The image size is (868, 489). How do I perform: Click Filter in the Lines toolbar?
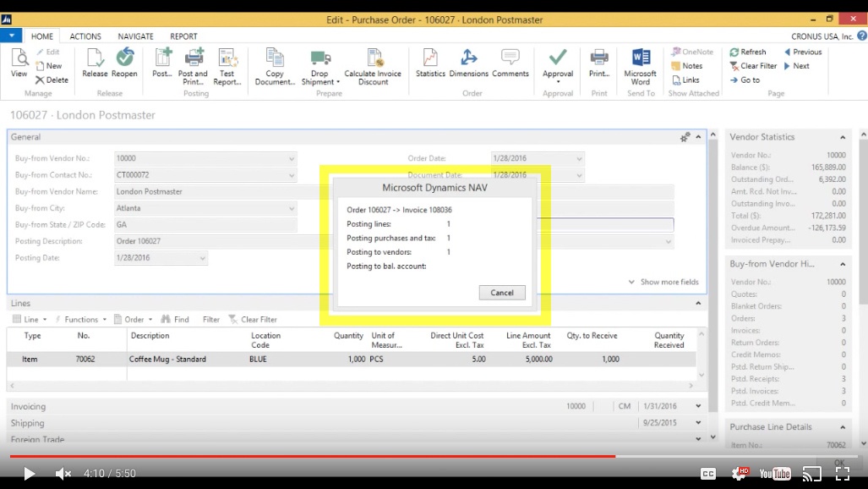coord(211,319)
